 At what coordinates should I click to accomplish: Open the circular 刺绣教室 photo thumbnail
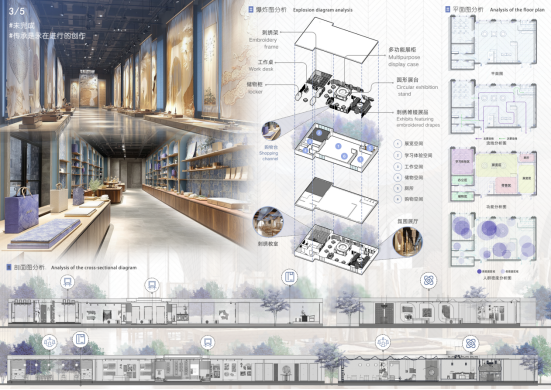(268, 222)
